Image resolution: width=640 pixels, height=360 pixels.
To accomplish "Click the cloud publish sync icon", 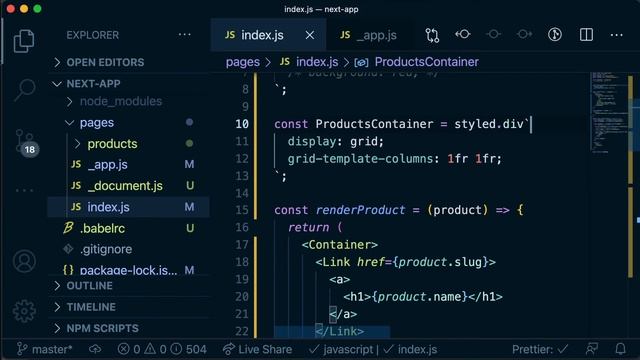I will (95, 349).
